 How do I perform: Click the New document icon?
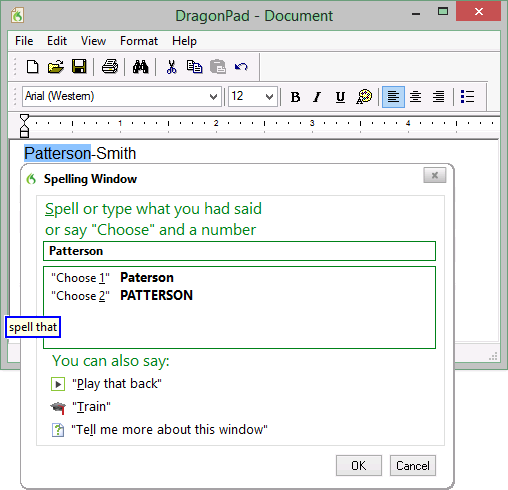click(32, 67)
